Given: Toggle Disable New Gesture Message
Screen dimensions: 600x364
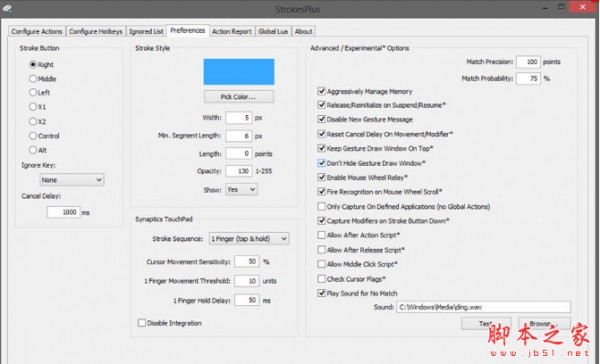Looking at the screenshot, I should 365,119.
